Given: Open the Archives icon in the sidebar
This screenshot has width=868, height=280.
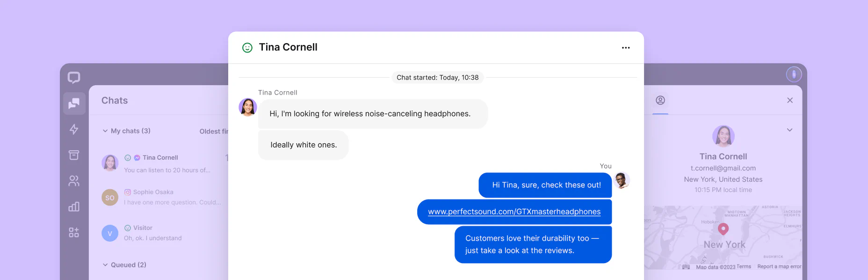Looking at the screenshot, I should pyautogui.click(x=74, y=155).
